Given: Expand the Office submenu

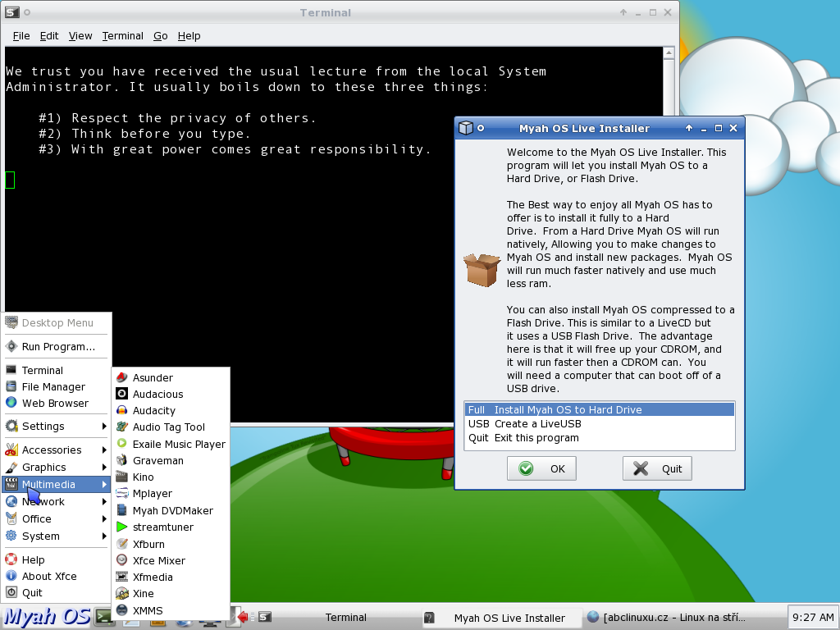Looking at the screenshot, I should pos(57,519).
